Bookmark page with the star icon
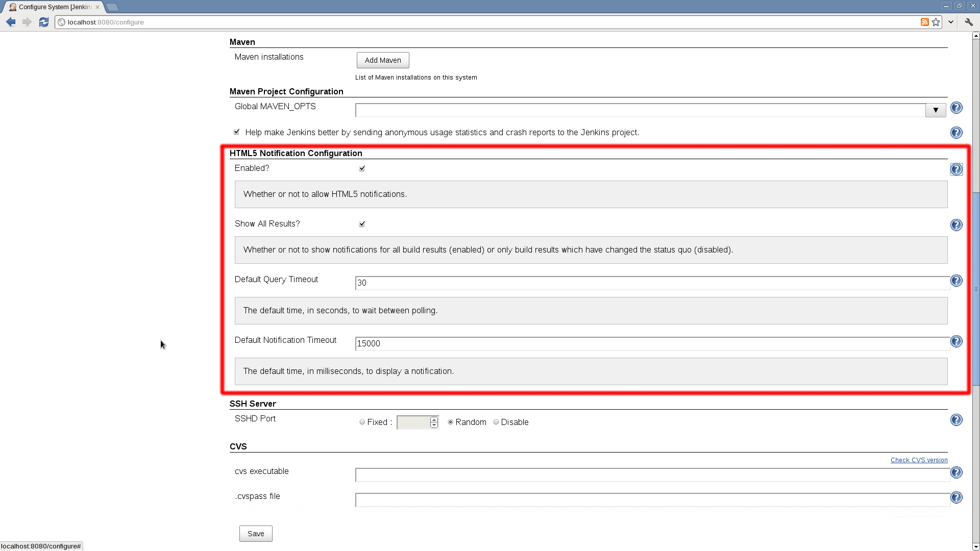980x551 pixels. pyautogui.click(x=936, y=22)
